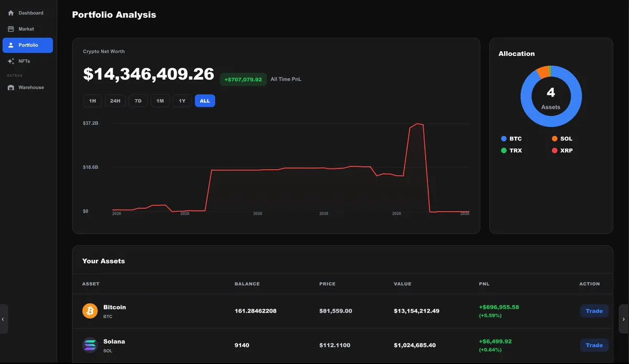The image size is (629, 364).
Task: Click the $37.2B chart axis label
Action: coord(91,123)
